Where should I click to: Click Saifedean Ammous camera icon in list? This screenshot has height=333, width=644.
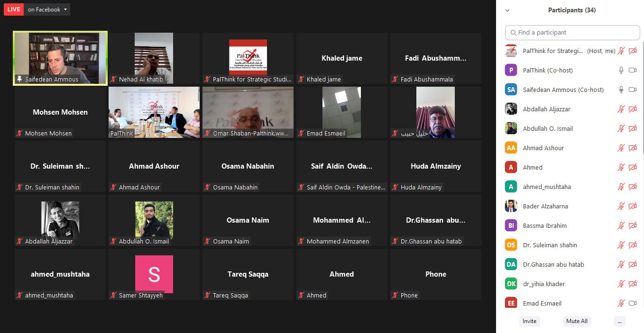(632, 90)
